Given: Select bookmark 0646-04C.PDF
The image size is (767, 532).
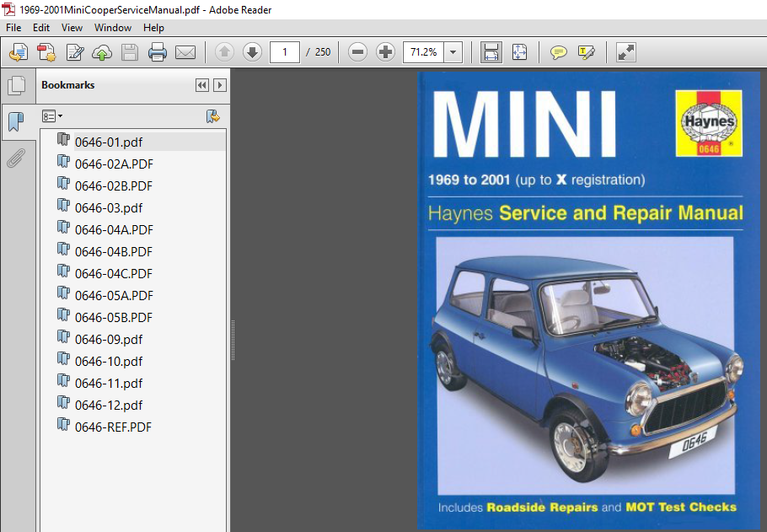Looking at the screenshot, I should (x=114, y=274).
